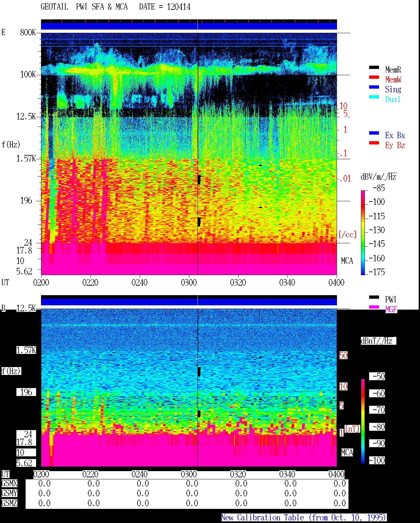The height and width of the screenshot is (523, 420).
Task: Click the 0320 time tick under E panel
Action: point(238,283)
